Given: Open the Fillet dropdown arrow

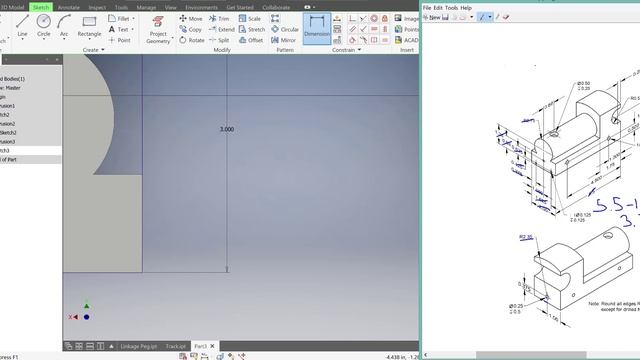Looking at the screenshot, I should click(133, 19).
